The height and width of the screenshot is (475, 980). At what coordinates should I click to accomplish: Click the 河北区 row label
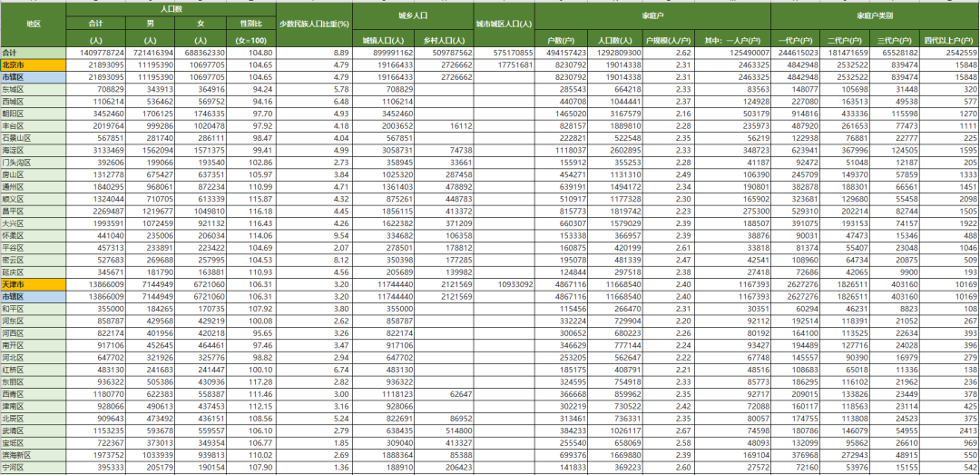[33, 357]
